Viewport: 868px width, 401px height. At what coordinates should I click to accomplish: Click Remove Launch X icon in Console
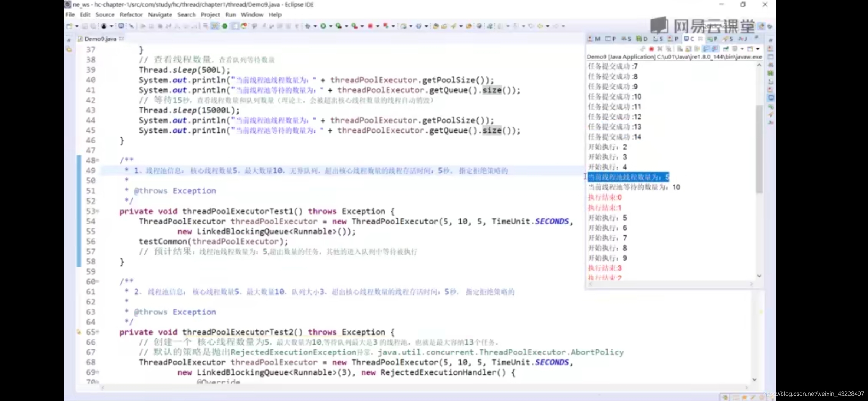[x=660, y=49]
